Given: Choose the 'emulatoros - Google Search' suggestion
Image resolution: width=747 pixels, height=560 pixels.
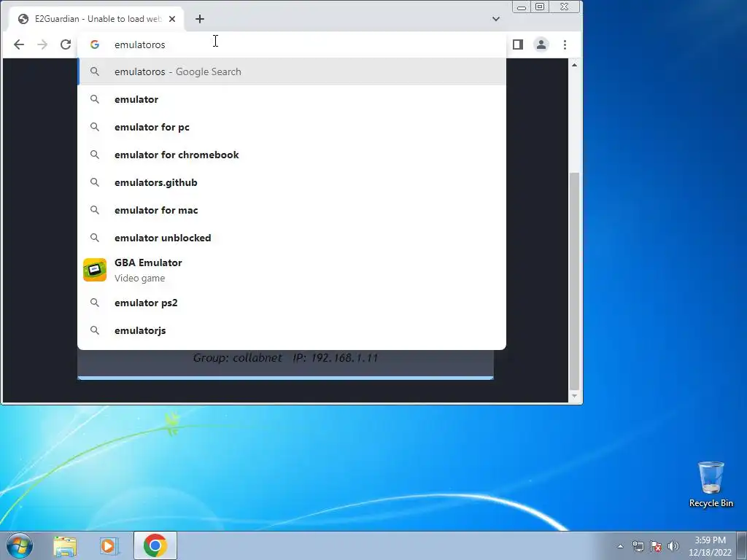Looking at the screenshot, I should tap(292, 71).
